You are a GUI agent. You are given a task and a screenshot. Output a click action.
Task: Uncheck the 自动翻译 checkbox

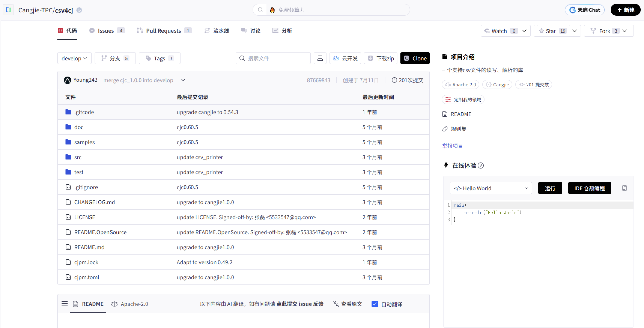click(x=375, y=304)
